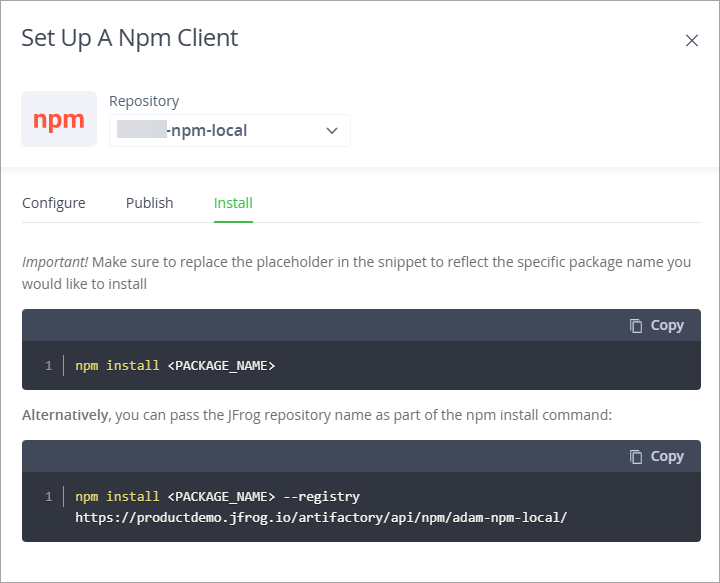Copy the npm install --registry snippet
The height and width of the screenshot is (583, 720).
657,456
